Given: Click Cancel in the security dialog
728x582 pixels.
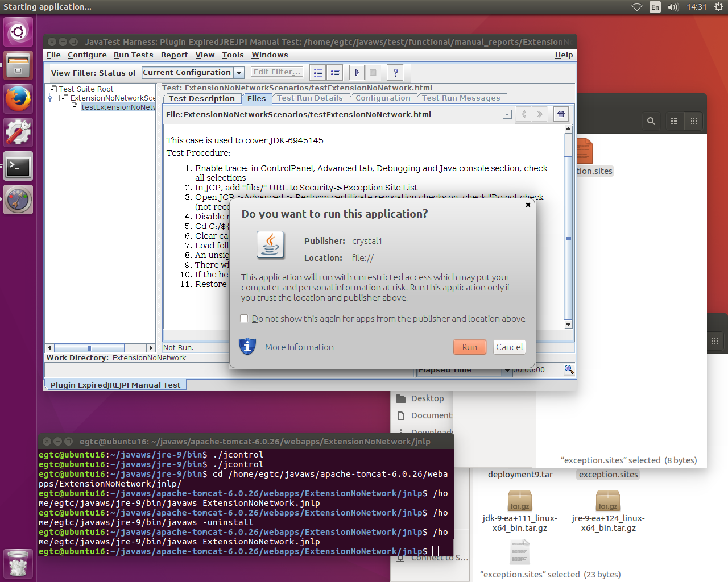Looking at the screenshot, I should click(x=509, y=347).
